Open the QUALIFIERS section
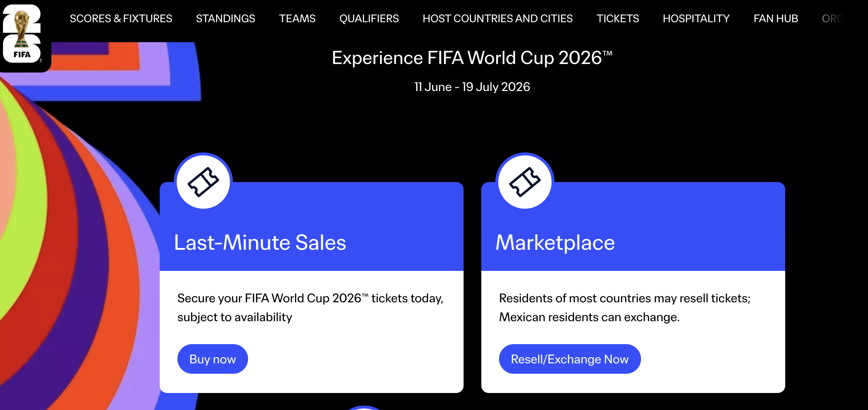 (369, 19)
